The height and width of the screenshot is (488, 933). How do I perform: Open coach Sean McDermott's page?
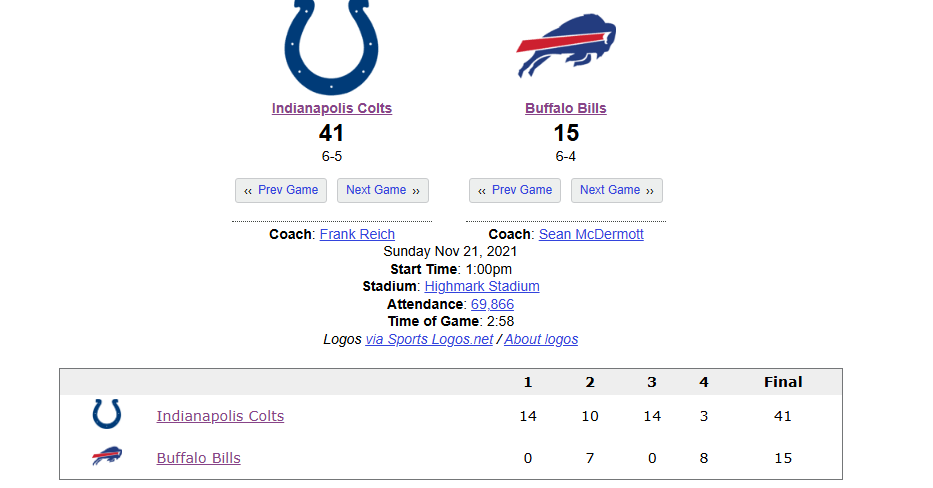pyautogui.click(x=591, y=234)
